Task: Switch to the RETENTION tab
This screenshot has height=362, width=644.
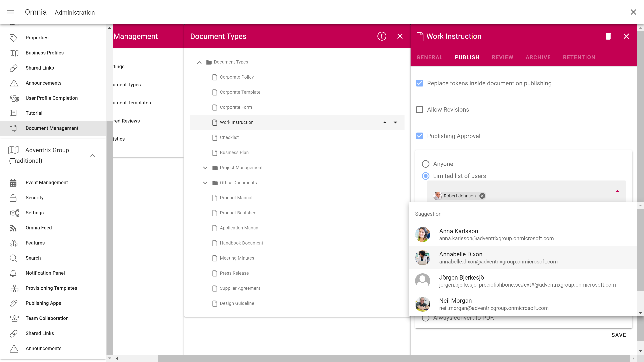Action: 579,57
